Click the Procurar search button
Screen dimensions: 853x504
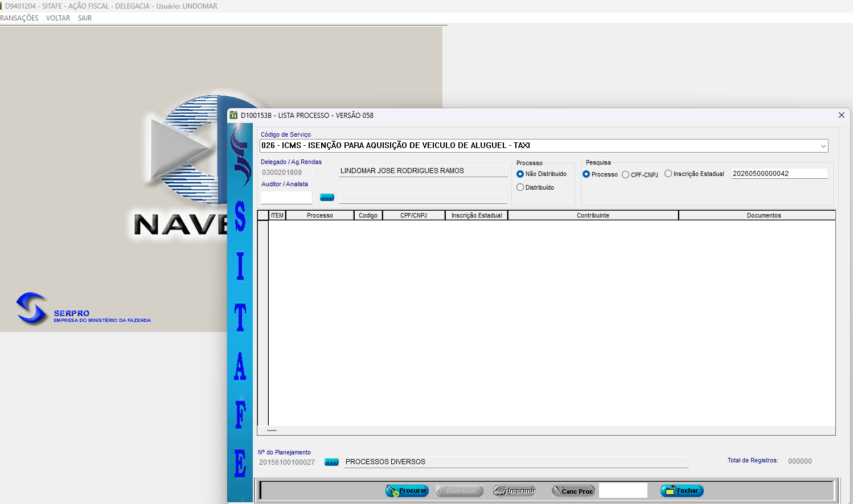coord(407,491)
